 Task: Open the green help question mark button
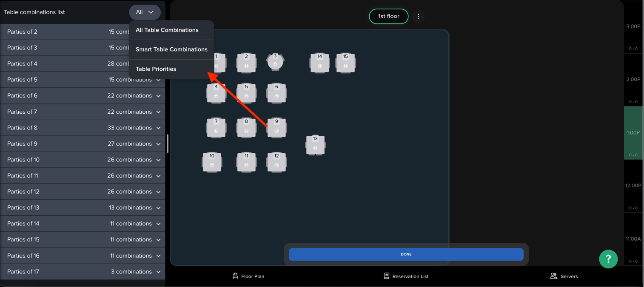tap(608, 259)
